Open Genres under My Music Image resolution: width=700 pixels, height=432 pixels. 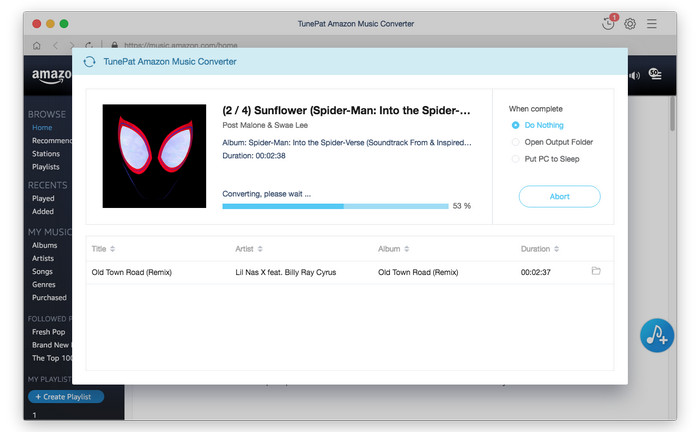click(x=44, y=284)
